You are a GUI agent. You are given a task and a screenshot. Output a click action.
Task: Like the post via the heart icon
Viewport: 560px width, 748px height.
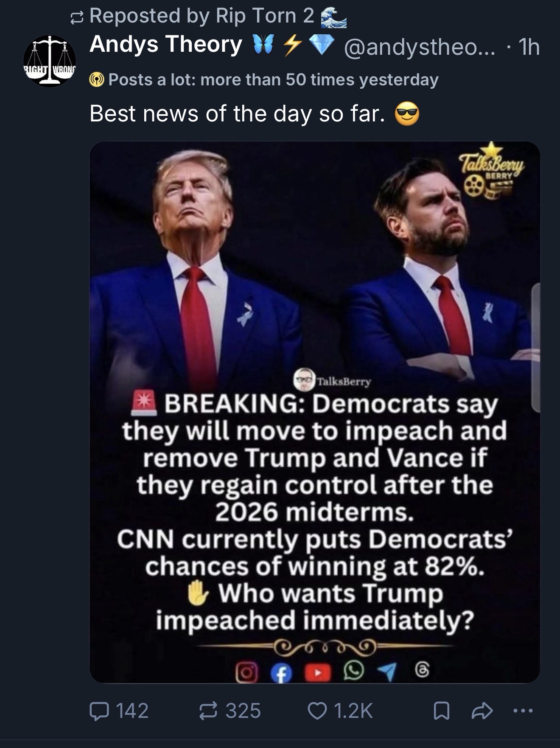(x=316, y=711)
